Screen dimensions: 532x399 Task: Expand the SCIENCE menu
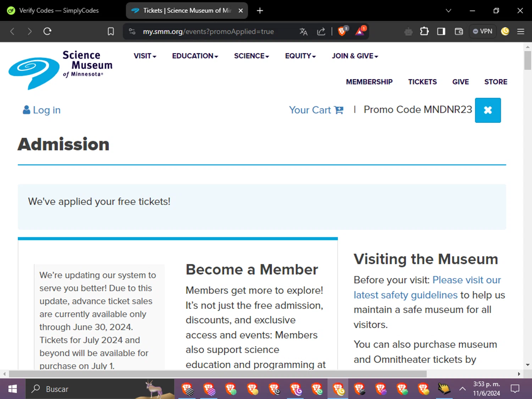(251, 56)
